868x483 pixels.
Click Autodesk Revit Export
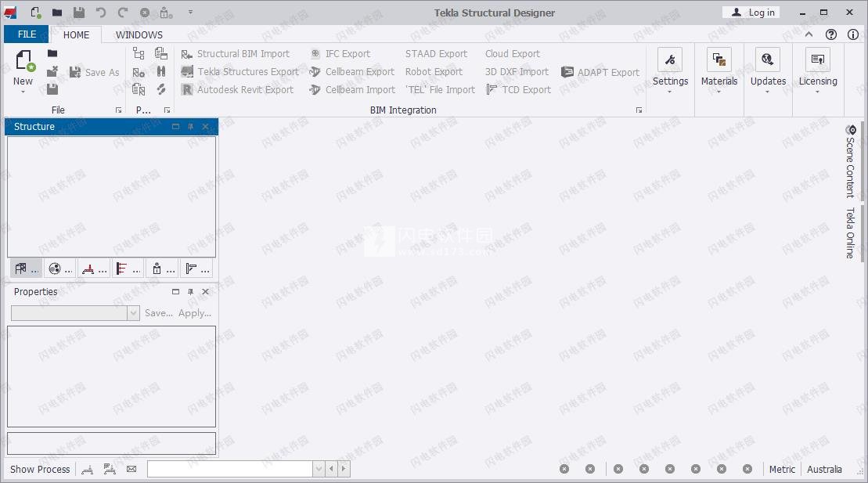(237, 89)
